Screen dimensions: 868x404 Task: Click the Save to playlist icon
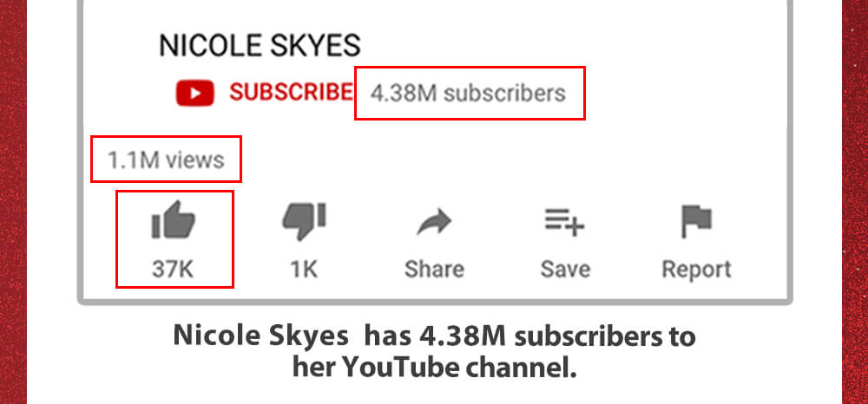pos(565,222)
